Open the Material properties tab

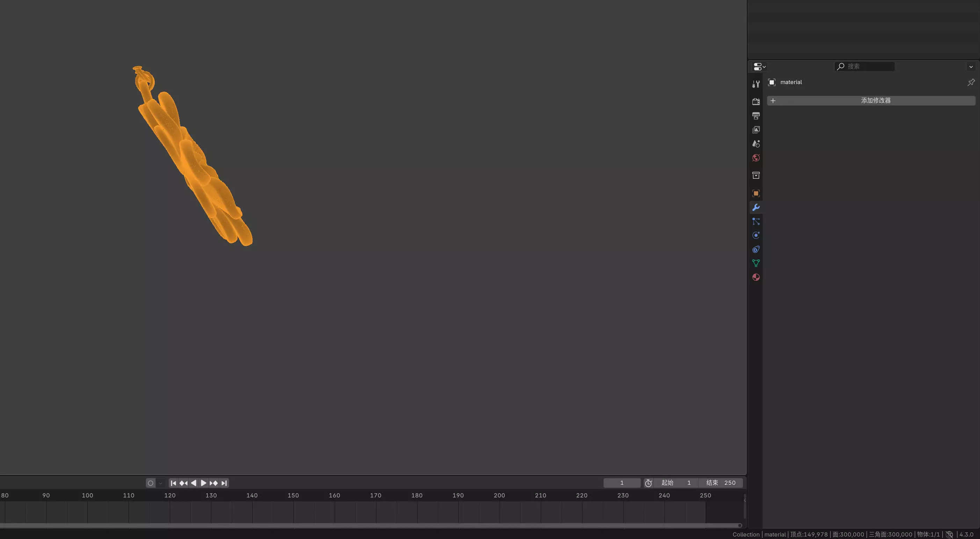(756, 278)
